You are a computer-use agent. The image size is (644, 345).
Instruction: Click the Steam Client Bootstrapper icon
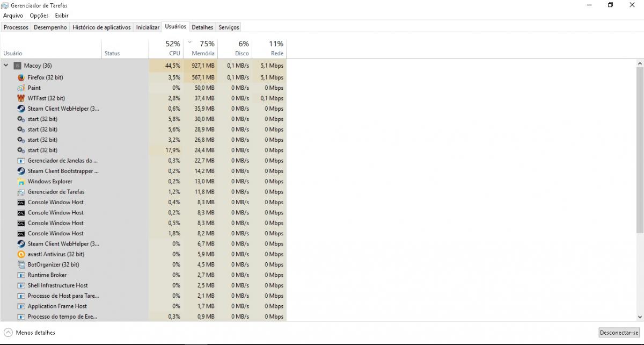pyautogui.click(x=20, y=171)
